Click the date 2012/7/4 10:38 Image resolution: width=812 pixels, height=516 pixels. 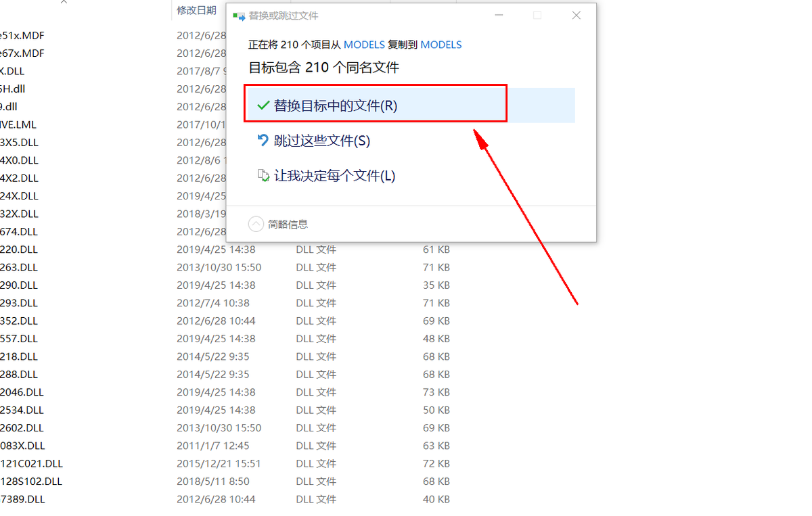[x=213, y=303]
